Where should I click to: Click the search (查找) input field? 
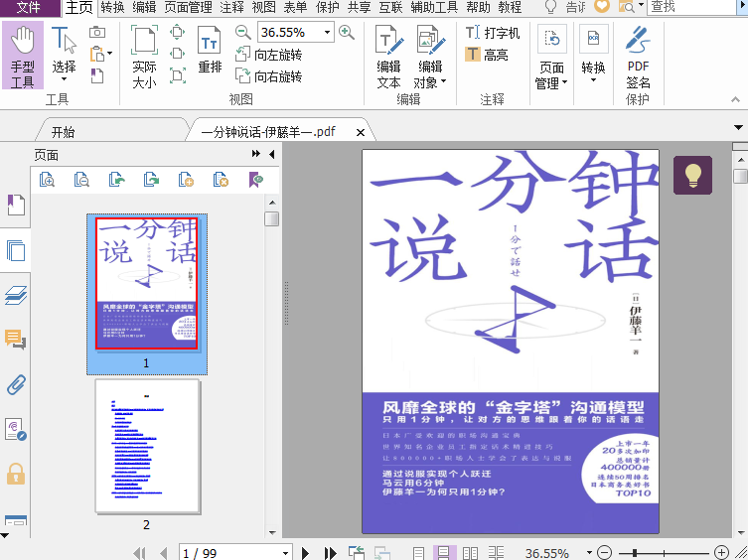(691, 7)
